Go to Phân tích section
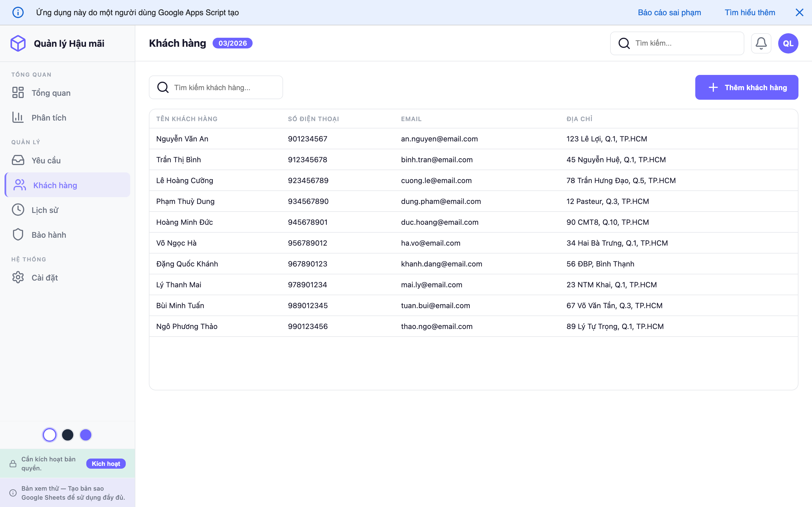Viewport: 812px width, 507px height. pos(49,118)
